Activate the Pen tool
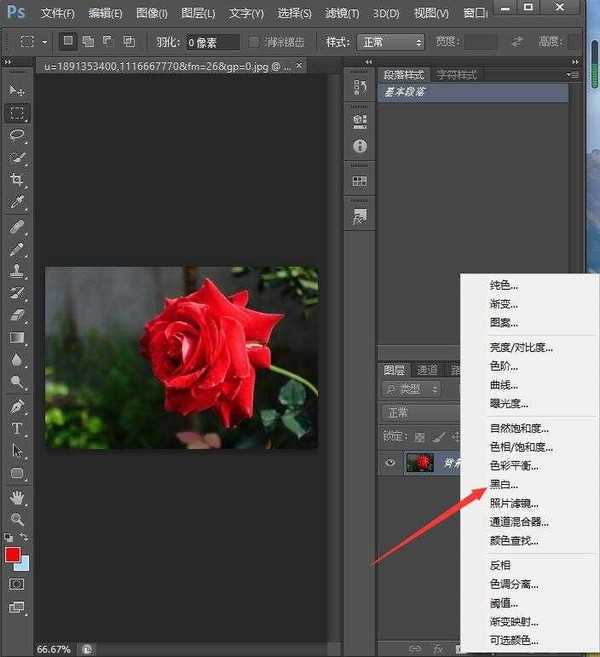 (17, 407)
